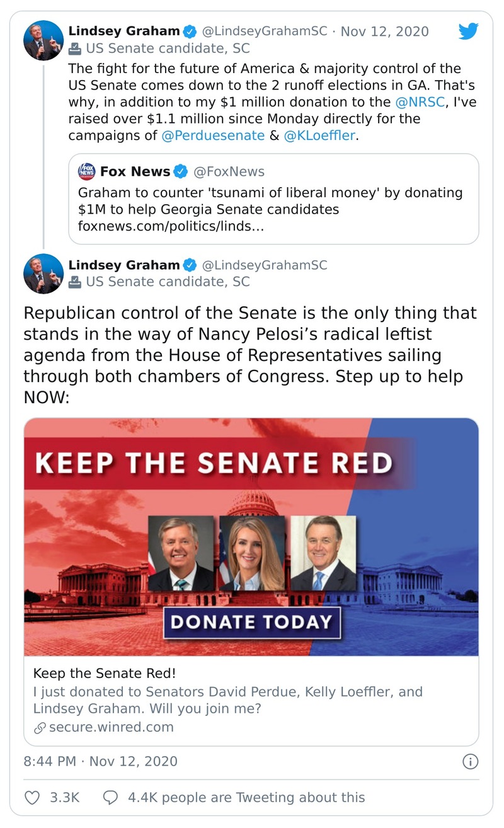Click the link icon beside secure.winred.com

coord(40,727)
